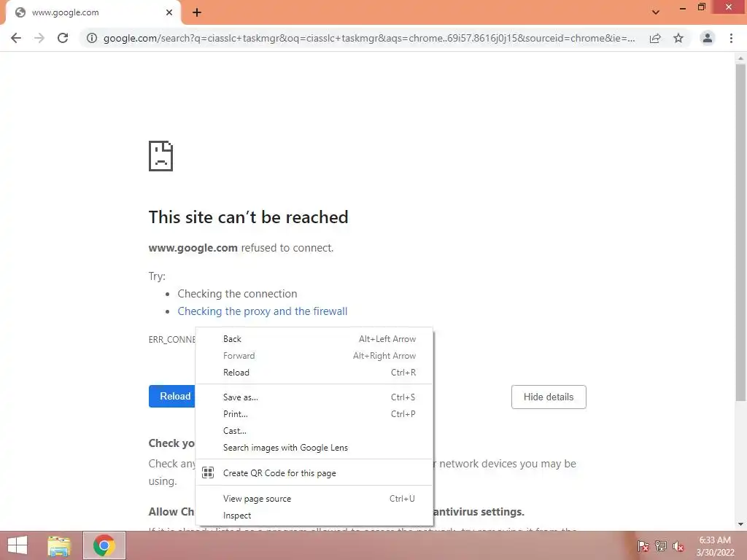
Task: Restore down the Chrome window
Action: [701, 7]
